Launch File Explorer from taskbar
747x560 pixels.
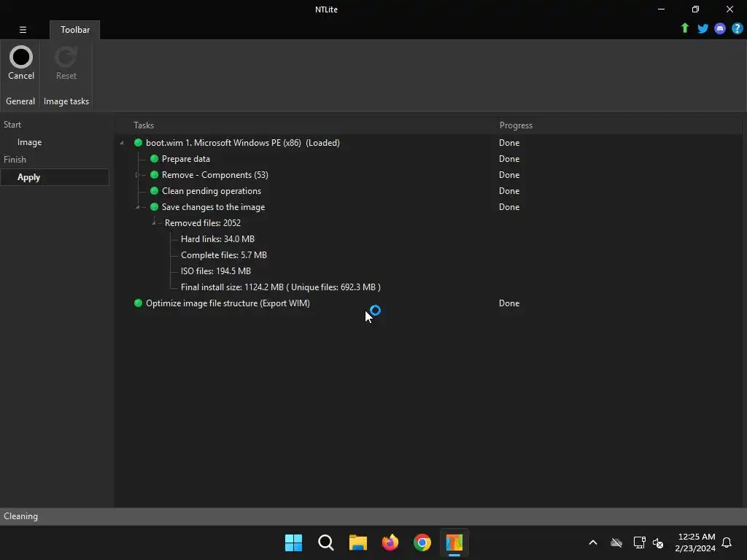point(357,542)
